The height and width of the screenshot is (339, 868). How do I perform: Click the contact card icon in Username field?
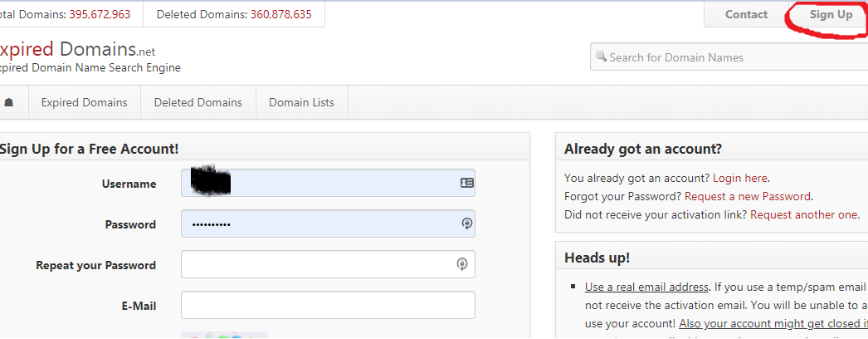pyautogui.click(x=466, y=183)
